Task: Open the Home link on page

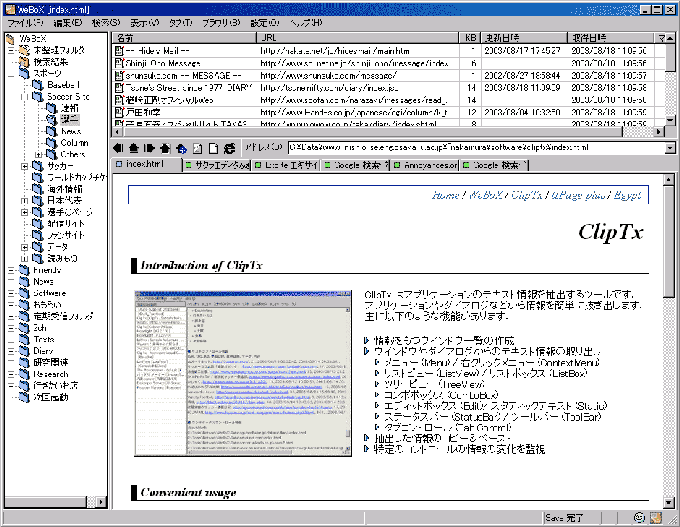Action: [x=445, y=195]
